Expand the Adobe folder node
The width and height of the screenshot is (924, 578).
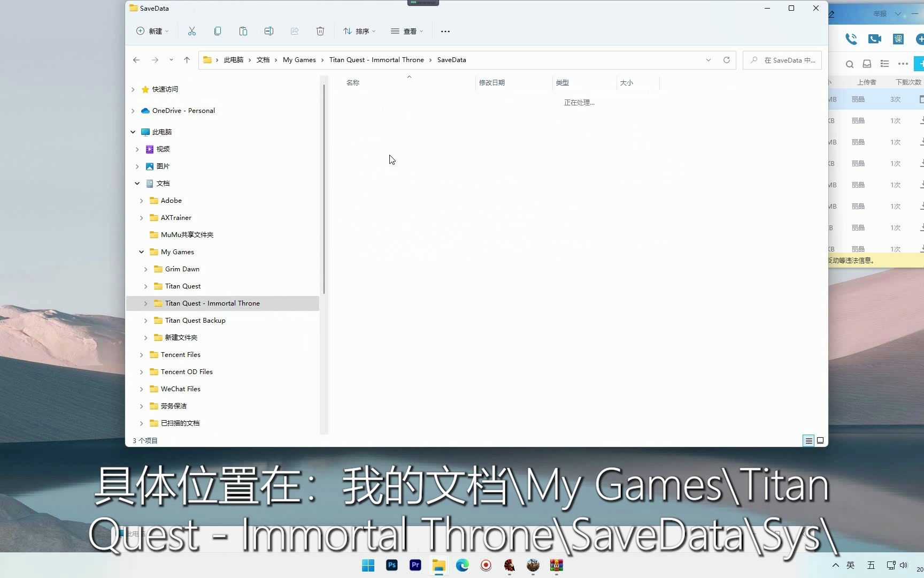142,201
